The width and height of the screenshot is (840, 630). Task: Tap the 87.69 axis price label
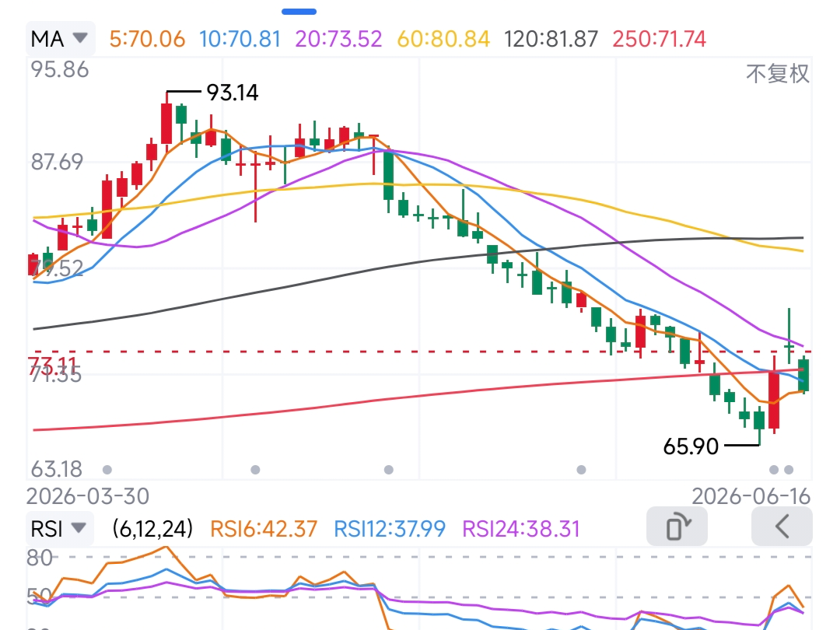pos(57,162)
